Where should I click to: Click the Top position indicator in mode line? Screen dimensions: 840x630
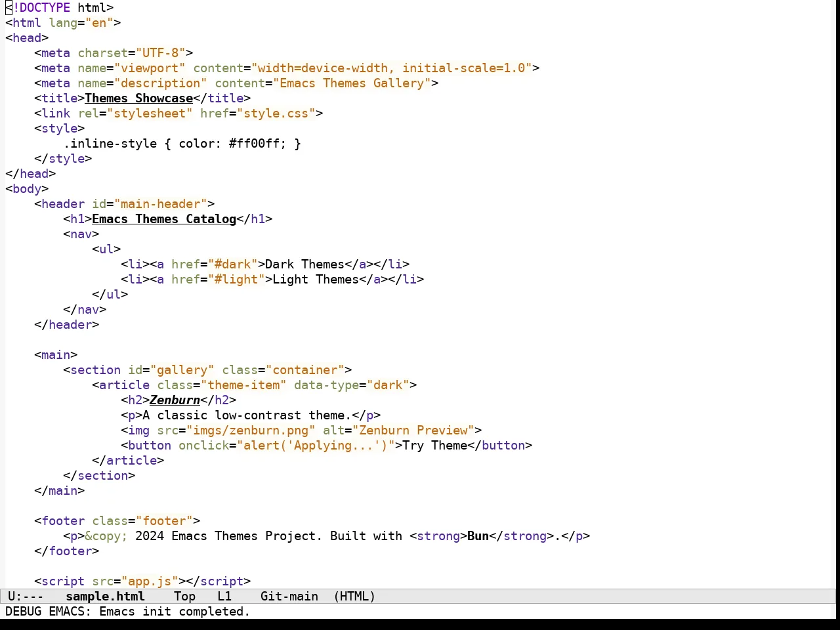coord(185,597)
